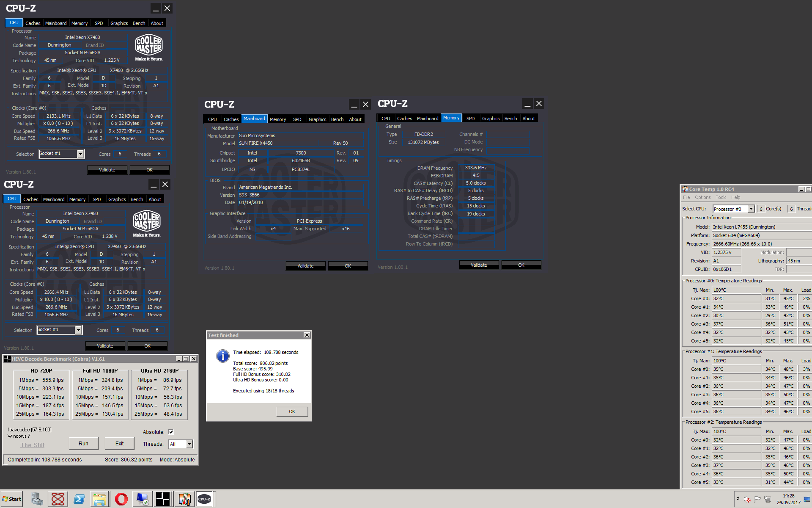Launch PowerShell from the taskbar

click(79, 499)
